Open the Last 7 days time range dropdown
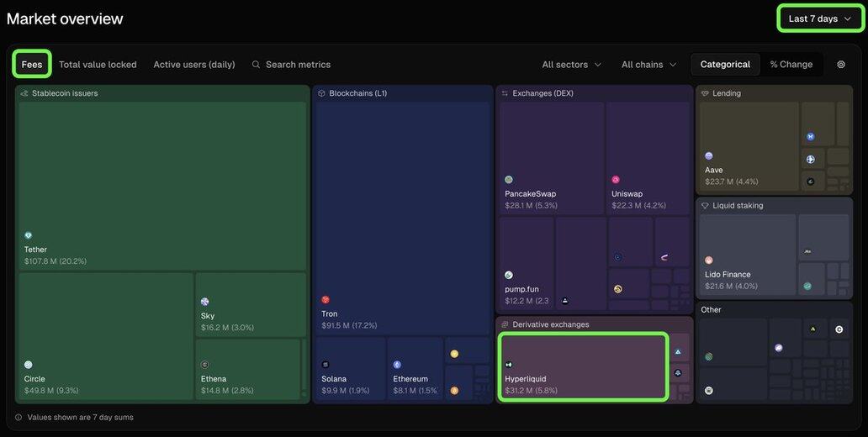868x437 pixels. pos(820,18)
